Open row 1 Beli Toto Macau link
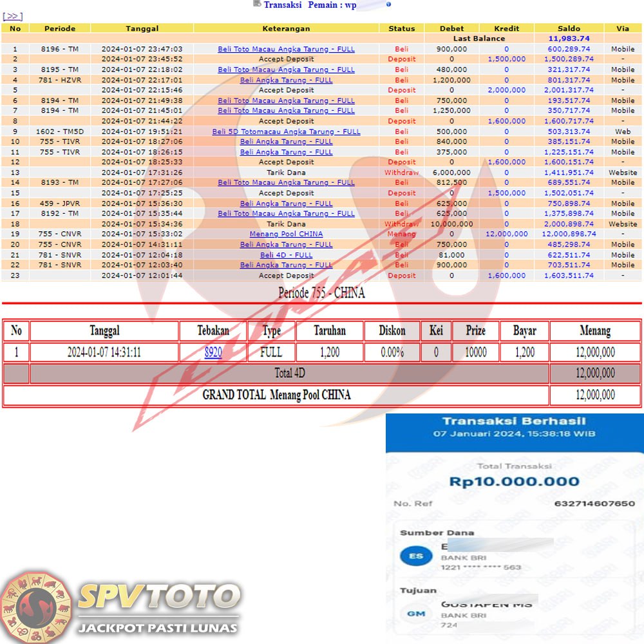 click(286, 49)
